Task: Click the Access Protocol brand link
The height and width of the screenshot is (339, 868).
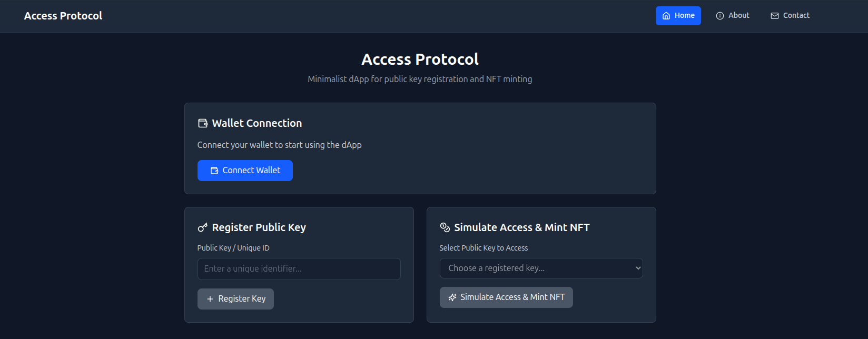Action: pyautogui.click(x=63, y=15)
